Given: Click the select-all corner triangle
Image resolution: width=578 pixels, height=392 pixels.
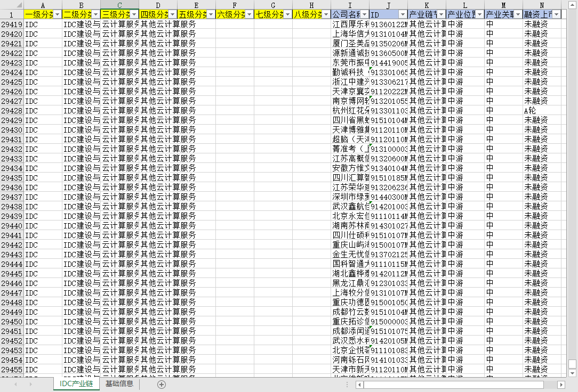Looking at the screenshot, I should [19, 5].
